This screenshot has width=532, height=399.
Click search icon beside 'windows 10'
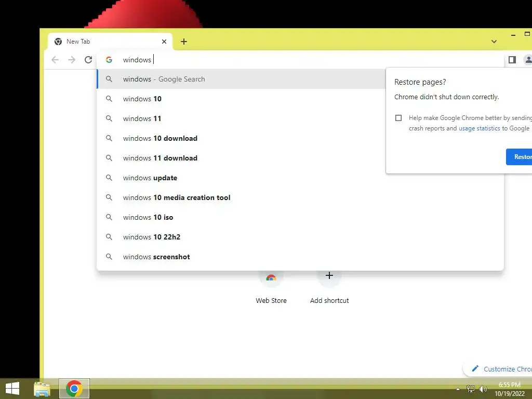coord(109,99)
